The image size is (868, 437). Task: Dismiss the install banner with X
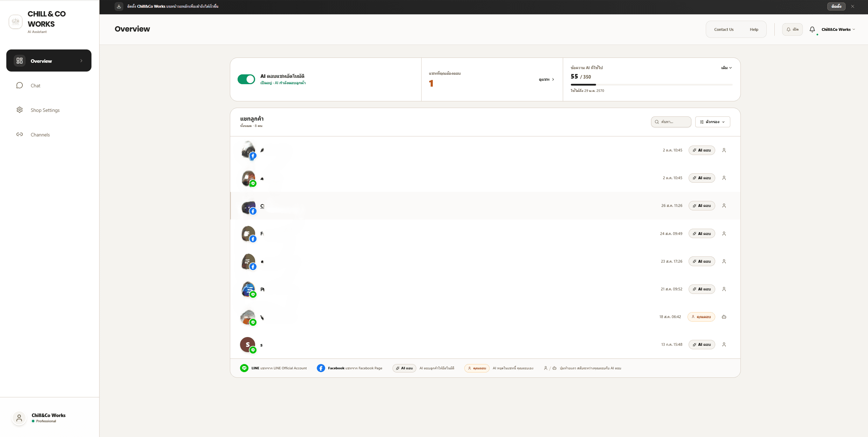(x=853, y=6)
